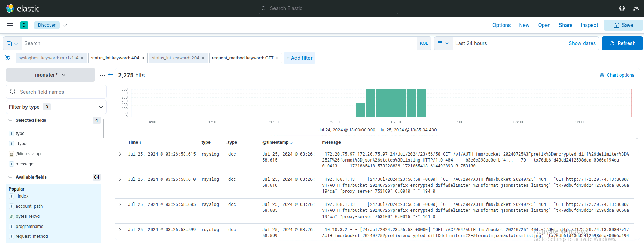
Task: Open the saved query menu icon
Action: pyautogui.click(x=12, y=43)
